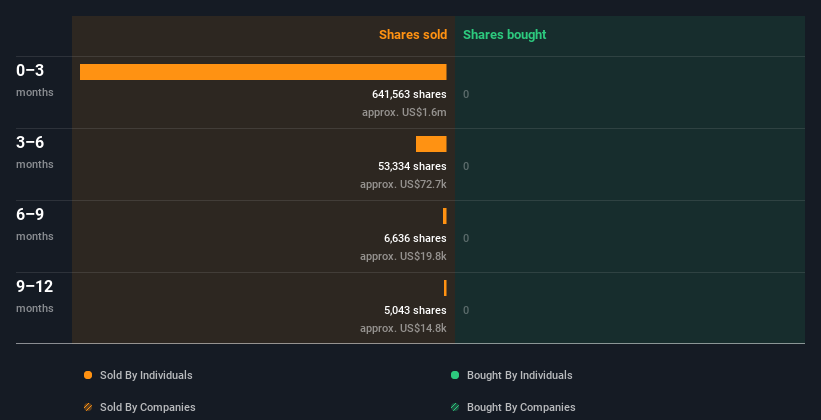Select the 9–12 months row label
821x420 pixels.
click(35, 286)
